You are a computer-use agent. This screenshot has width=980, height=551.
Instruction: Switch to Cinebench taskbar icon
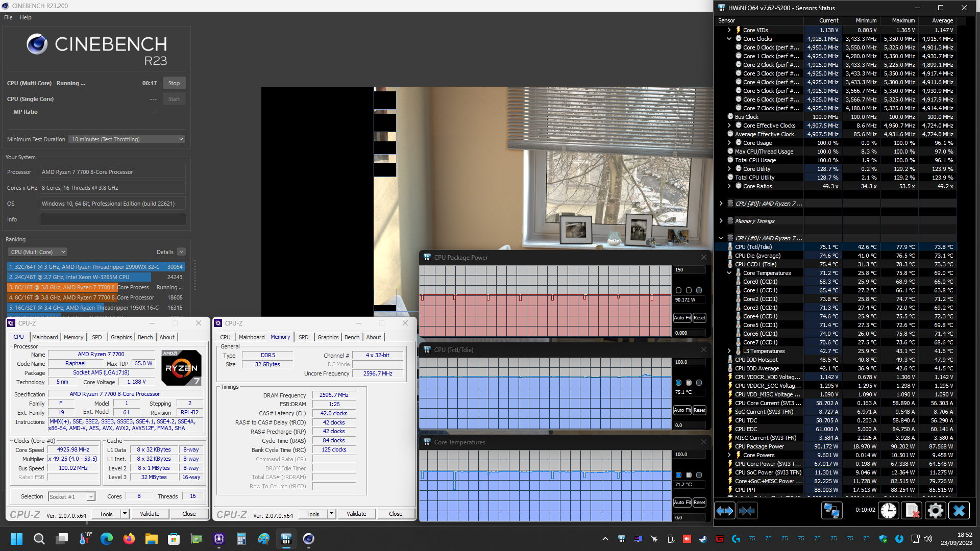pyautogui.click(x=309, y=539)
